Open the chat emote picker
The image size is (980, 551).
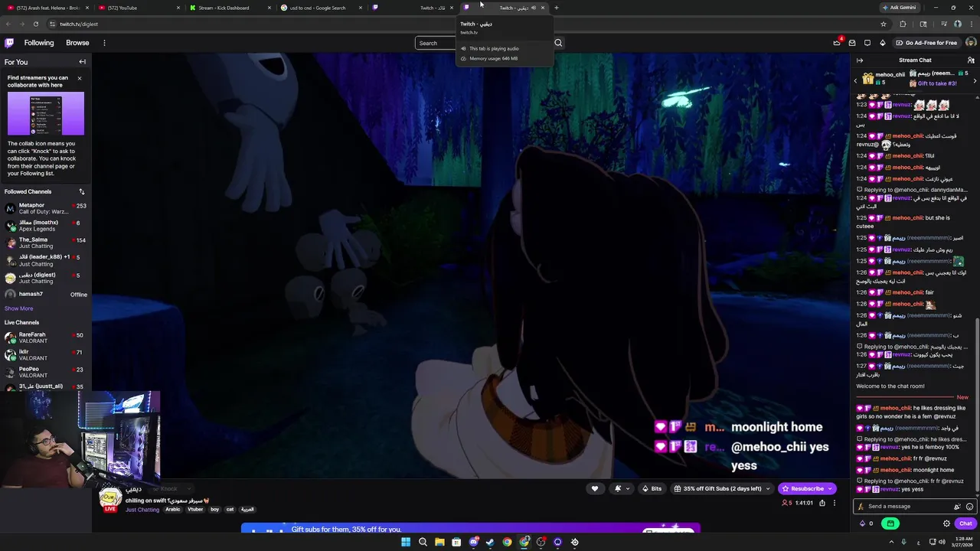[969, 506]
